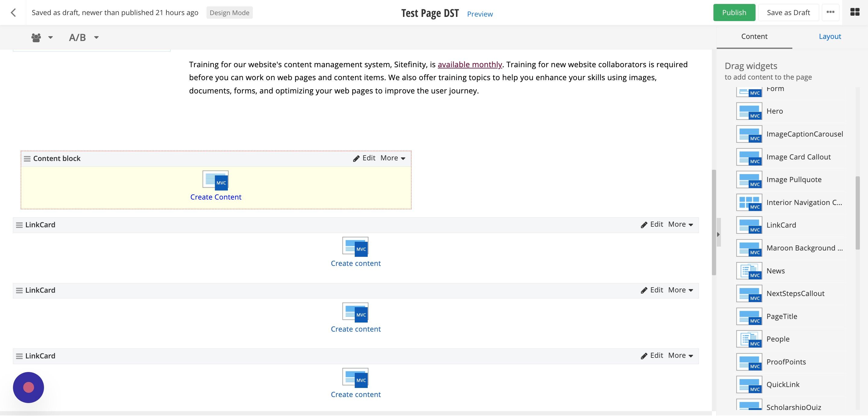Click the MVC icon in first LinkCard
Image resolution: width=868 pixels, height=416 pixels.
point(356,246)
